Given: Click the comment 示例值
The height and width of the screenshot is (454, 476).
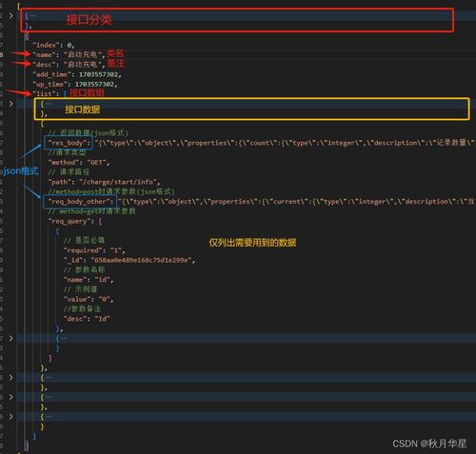Looking at the screenshot, I should point(80,289).
